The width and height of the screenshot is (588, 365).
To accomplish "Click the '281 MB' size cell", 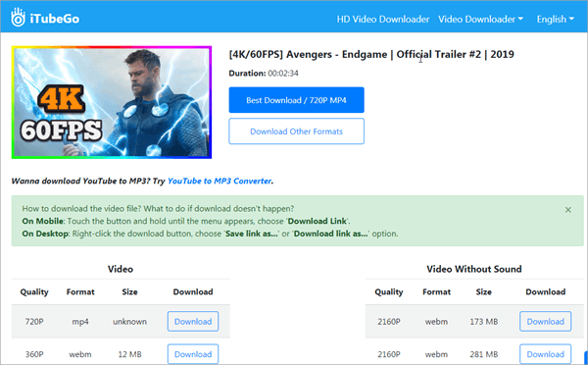I will point(484,354).
